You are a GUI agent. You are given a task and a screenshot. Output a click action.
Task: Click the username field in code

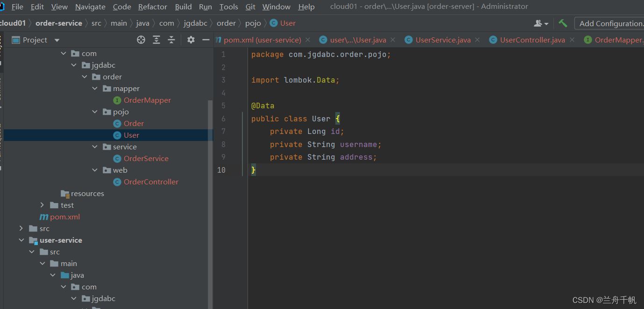click(x=358, y=144)
